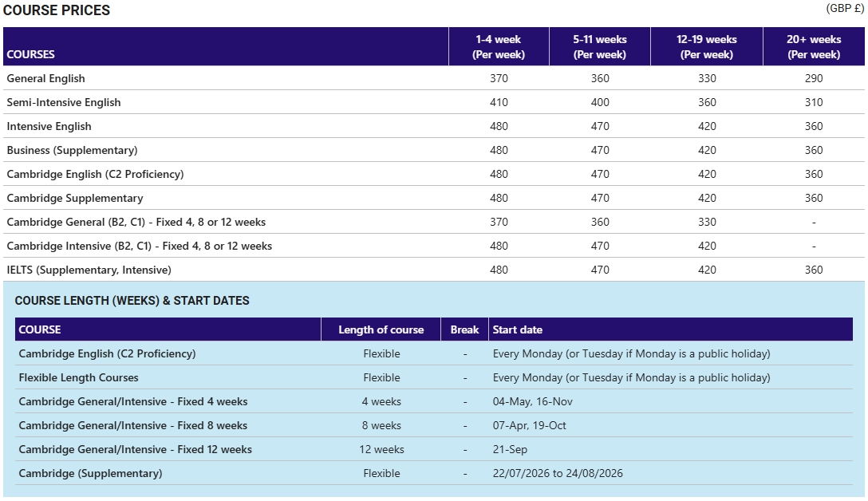Select the 12-19 weeks column header
This screenshot has height=501, width=868.
tap(707, 47)
